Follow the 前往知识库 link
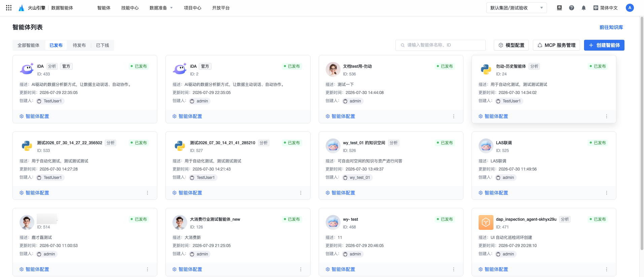The height and width of the screenshot is (277, 644). click(x=611, y=27)
